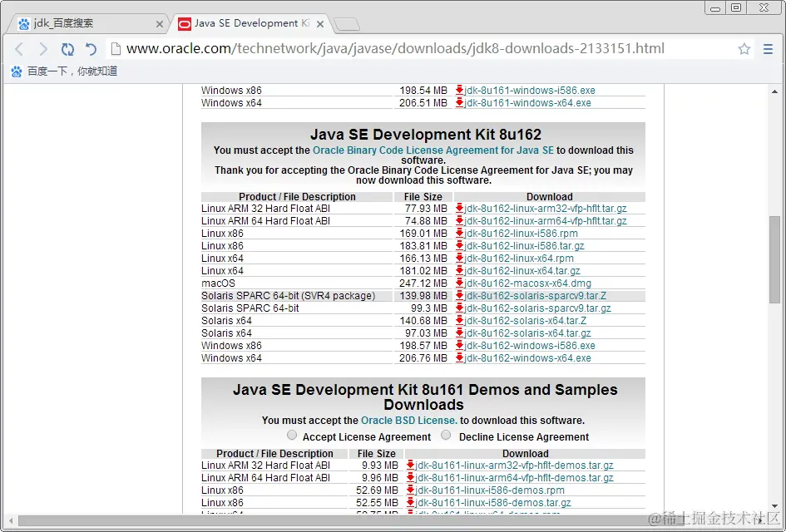Download jdk-8u161-linux-i586-demos.tar.gz
This screenshot has height=532, width=786.
click(x=492, y=502)
